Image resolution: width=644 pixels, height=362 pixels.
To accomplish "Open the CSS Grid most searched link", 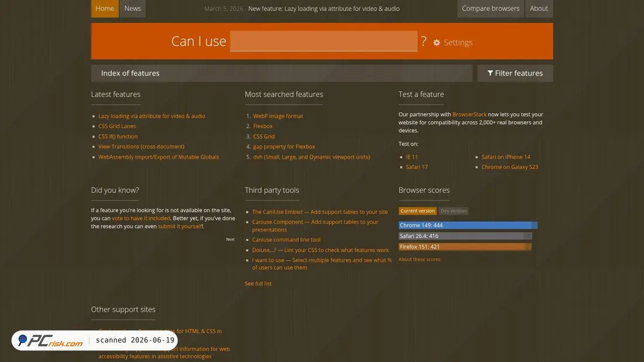I will 263,136.
